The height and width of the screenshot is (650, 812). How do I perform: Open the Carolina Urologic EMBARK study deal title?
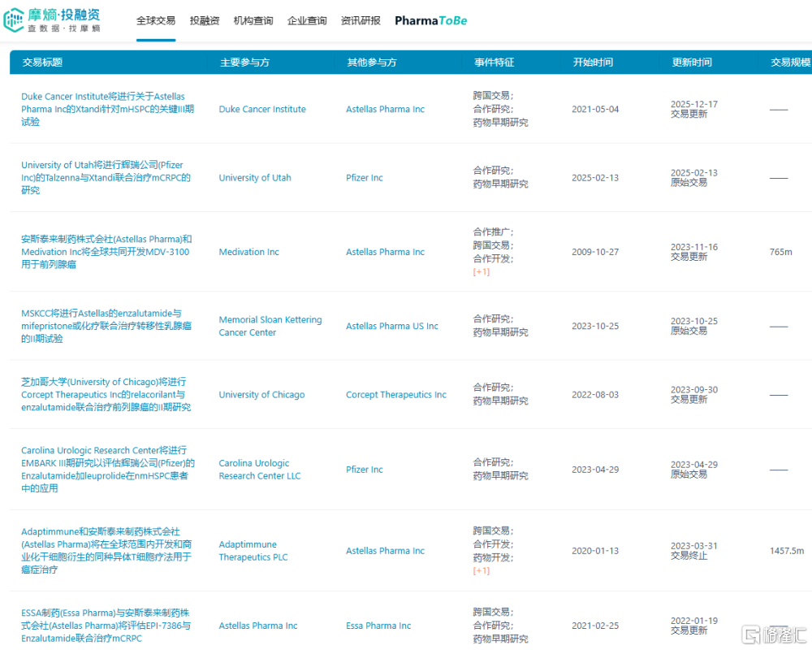(108, 469)
